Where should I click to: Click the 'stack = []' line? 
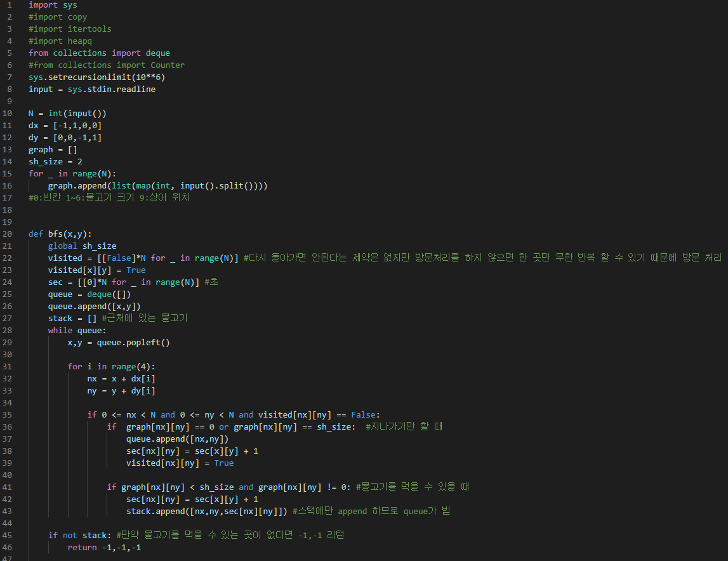click(x=118, y=318)
